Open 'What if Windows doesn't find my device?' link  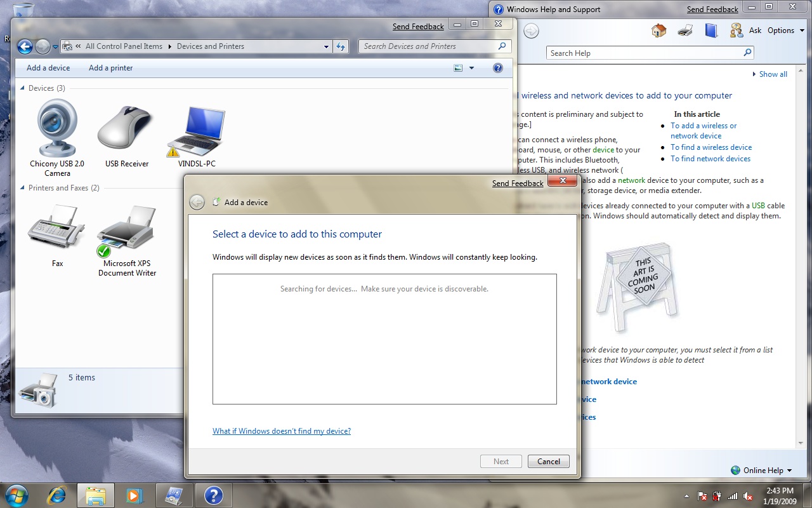(282, 431)
